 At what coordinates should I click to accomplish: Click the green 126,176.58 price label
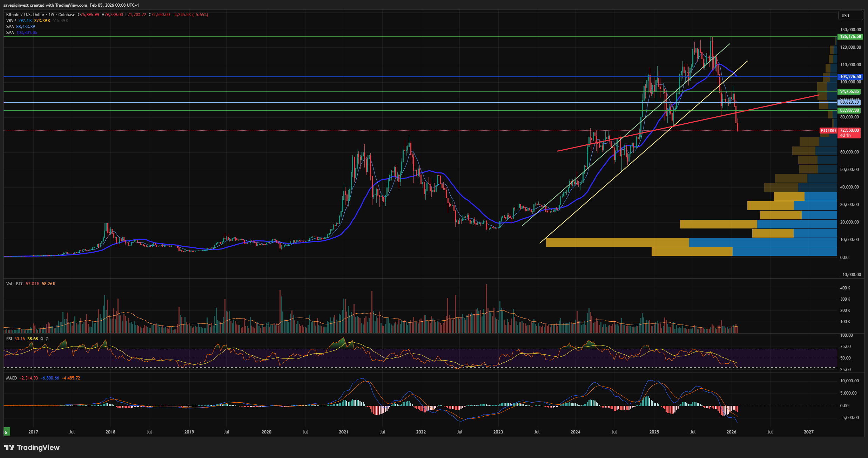coord(849,36)
